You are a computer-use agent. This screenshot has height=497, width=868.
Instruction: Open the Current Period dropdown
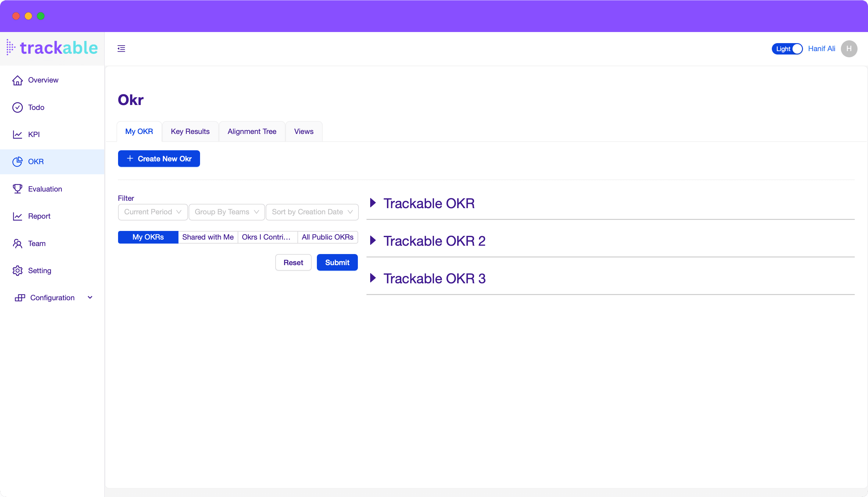coord(153,212)
